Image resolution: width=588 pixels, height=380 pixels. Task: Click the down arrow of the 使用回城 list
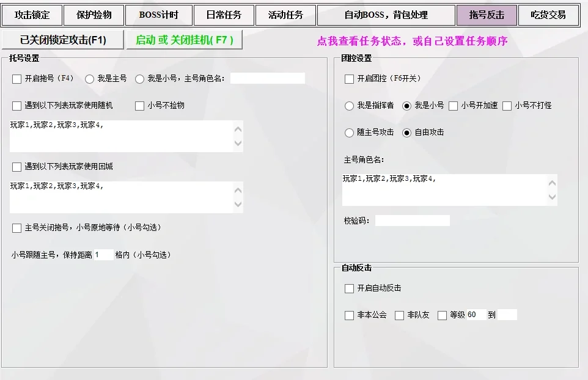point(238,204)
